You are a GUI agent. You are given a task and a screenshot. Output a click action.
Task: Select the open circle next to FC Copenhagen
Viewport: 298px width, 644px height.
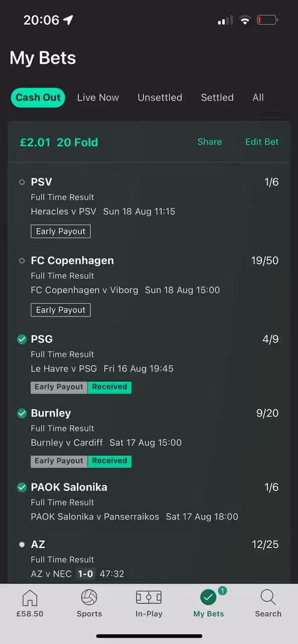point(22,261)
